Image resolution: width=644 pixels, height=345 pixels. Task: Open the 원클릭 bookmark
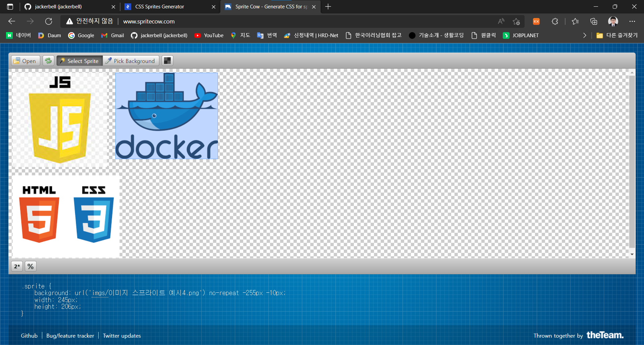tap(484, 36)
